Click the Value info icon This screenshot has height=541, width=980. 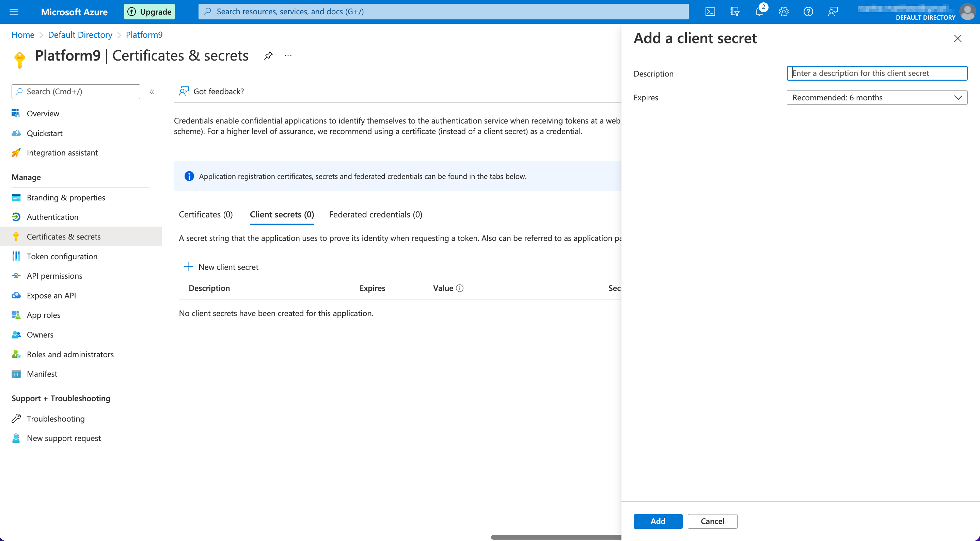[x=460, y=288]
